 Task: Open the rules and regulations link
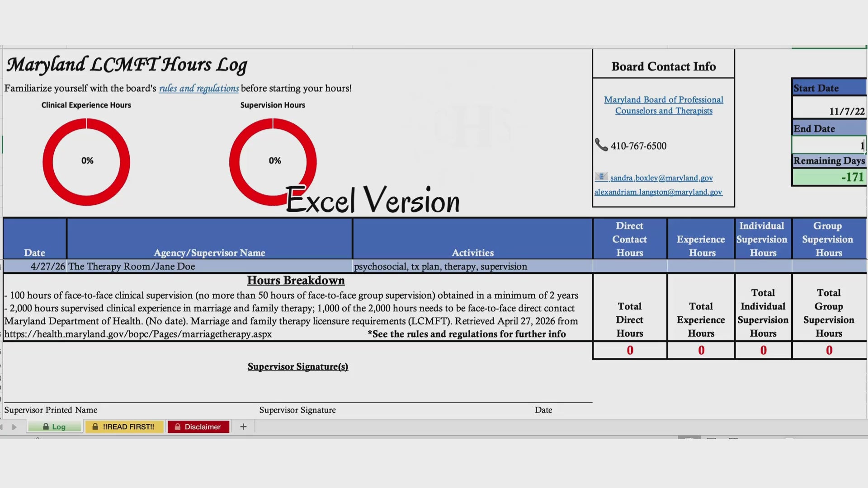pyautogui.click(x=198, y=89)
